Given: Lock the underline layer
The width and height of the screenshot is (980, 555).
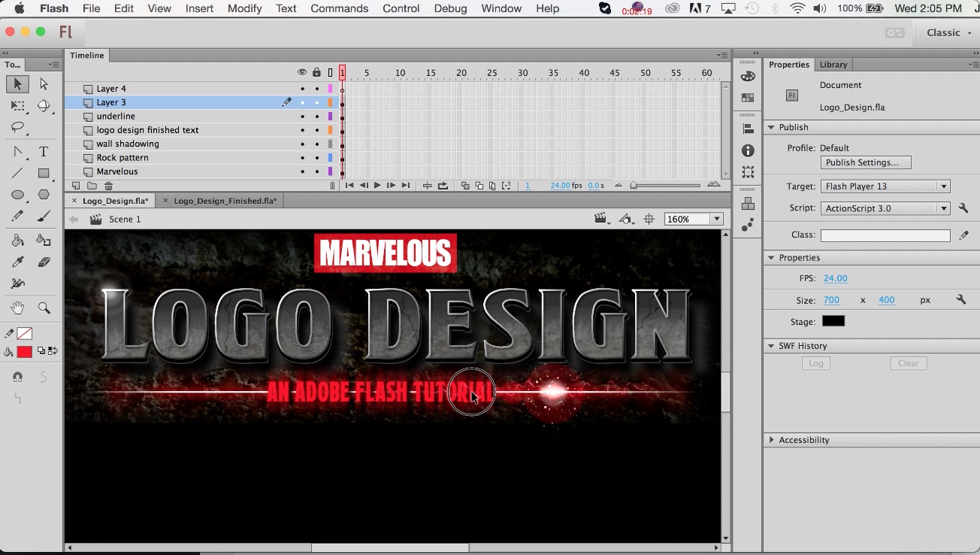Looking at the screenshot, I should (x=316, y=116).
